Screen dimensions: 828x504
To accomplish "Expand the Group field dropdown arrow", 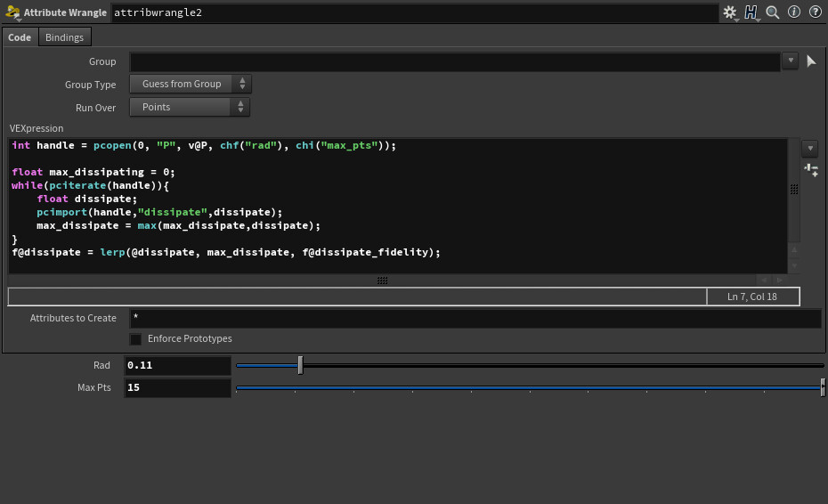I will click(791, 61).
